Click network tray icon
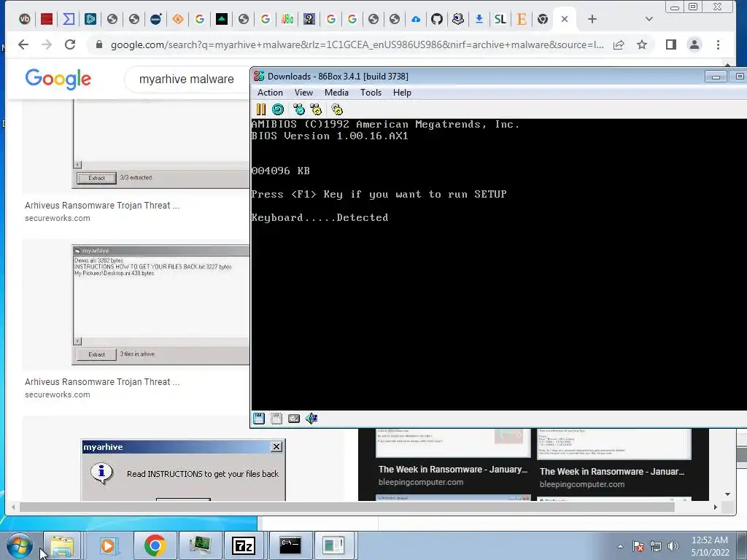Viewport: 747px width, 560px height. click(x=656, y=546)
